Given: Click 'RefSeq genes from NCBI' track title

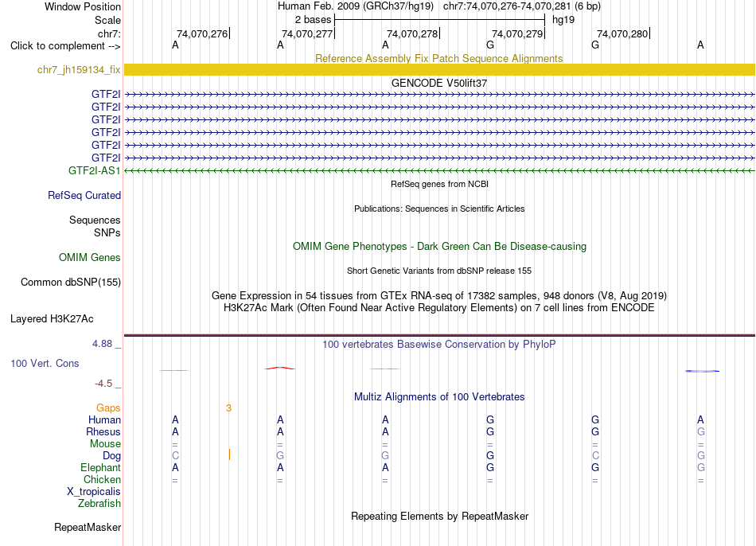Looking at the screenshot, I should (x=439, y=184).
